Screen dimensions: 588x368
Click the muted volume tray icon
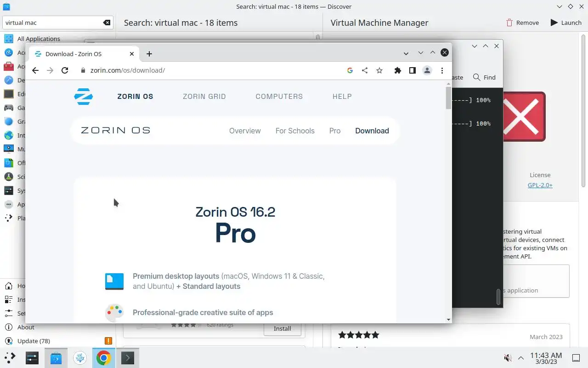click(x=508, y=358)
